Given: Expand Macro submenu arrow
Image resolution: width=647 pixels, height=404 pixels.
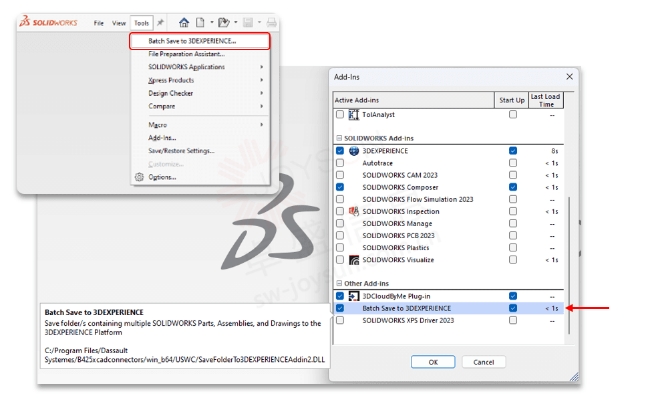Looking at the screenshot, I should [262, 125].
